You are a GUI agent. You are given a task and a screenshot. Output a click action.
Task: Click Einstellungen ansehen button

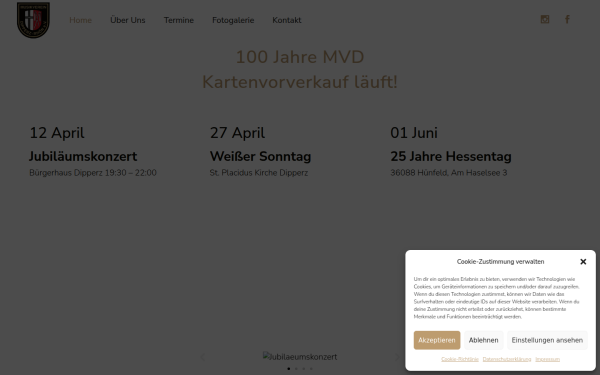(x=547, y=340)
